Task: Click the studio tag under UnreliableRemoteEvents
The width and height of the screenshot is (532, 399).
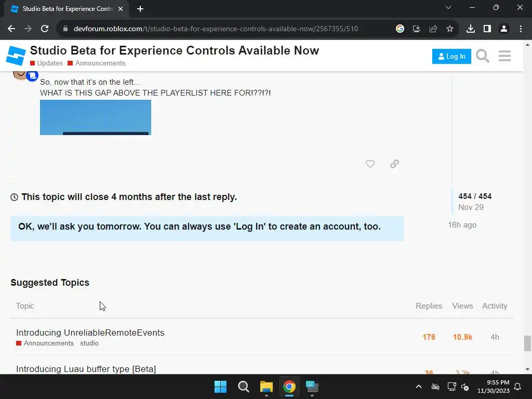Action: click(89, 343)
